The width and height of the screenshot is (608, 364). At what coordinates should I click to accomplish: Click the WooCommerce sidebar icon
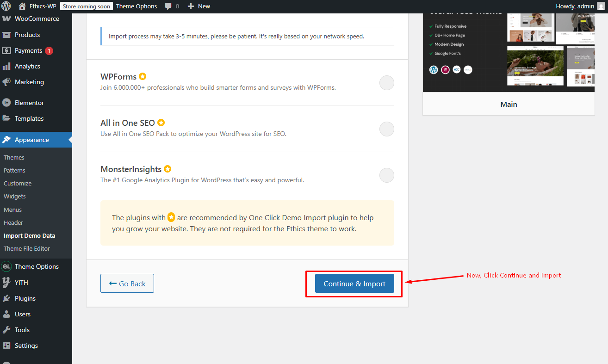pyautogui.click(x=6, y=19)
